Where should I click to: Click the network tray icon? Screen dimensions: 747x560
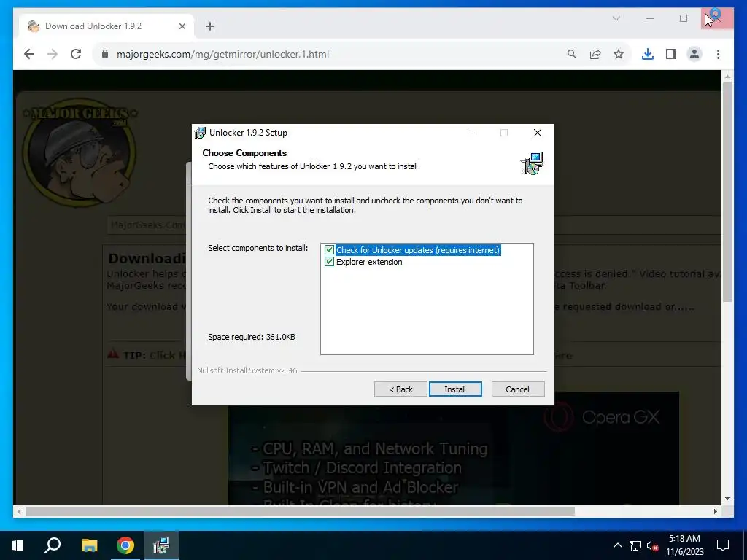(635, 545)
